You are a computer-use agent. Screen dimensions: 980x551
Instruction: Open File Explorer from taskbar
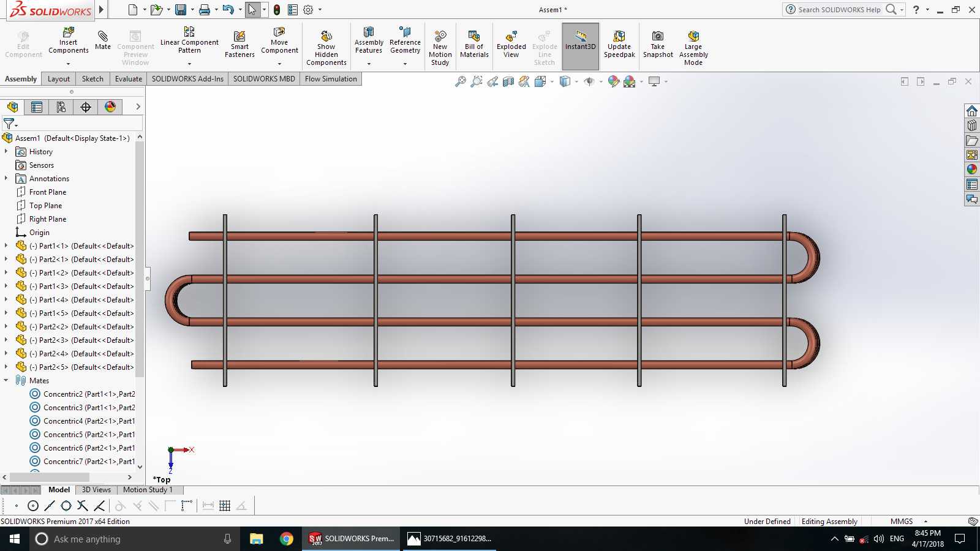pyautogui.click(x=256, y=539)
